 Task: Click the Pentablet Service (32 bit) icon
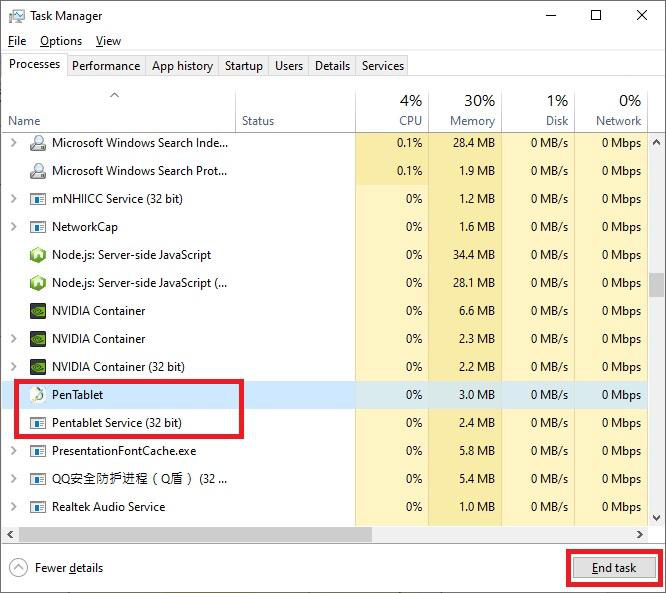[38, 423]
